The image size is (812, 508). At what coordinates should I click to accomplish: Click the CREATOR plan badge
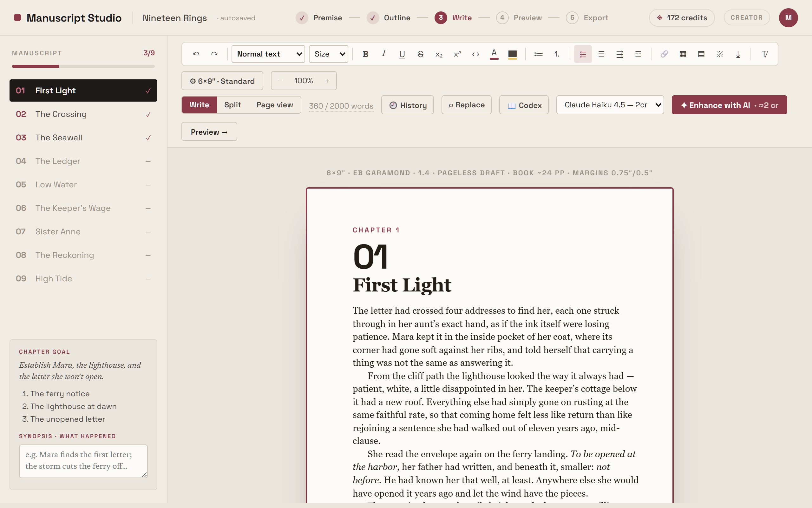pos(747,17)
